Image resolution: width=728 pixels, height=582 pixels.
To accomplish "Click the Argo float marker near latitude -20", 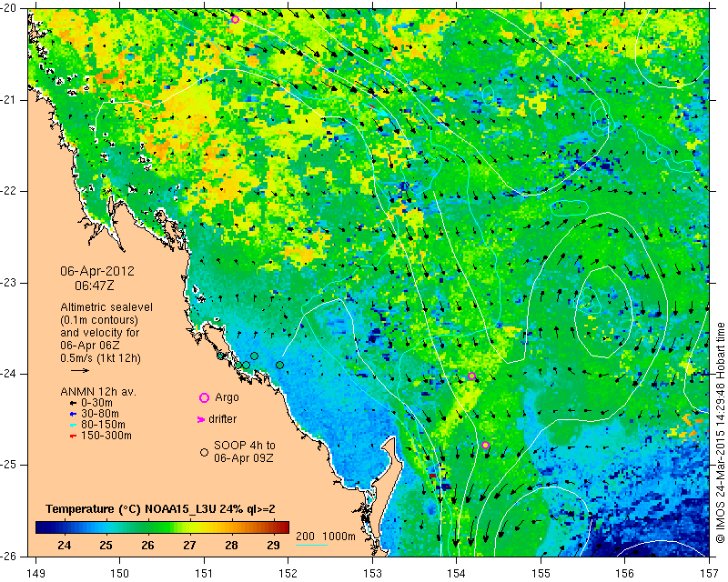I will [x=235, y=19].
